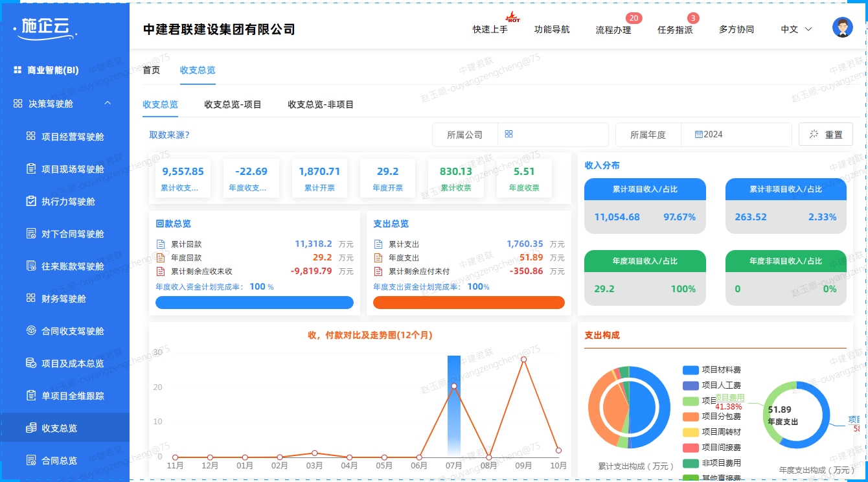Viewport: 868px width, 482px height.
Task: Select 合同收支驾驶舱 from the sidebar
Action: coord(72,330)
